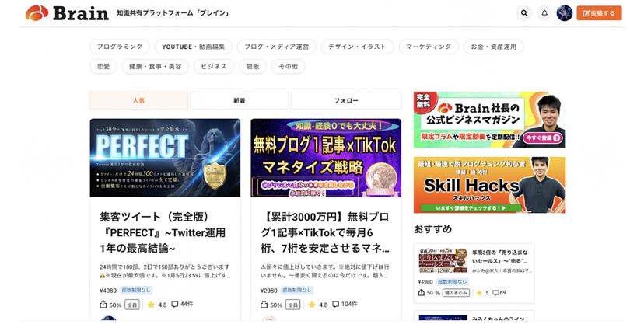This screenshot has width=644, height=331.
Task: Open the comment icon showing 69
Action: pos(495,293)
